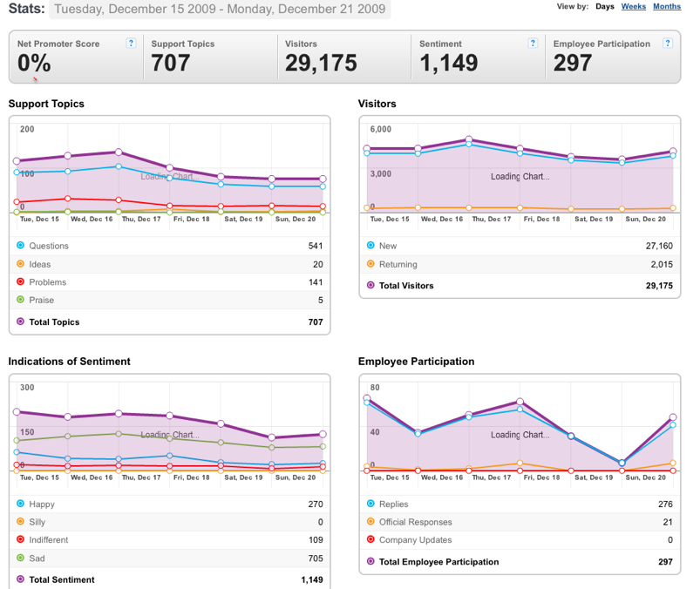Screen dimensions: 700x589
Task: Click the orange Official Responses legend dot
Action: point(370,521)
